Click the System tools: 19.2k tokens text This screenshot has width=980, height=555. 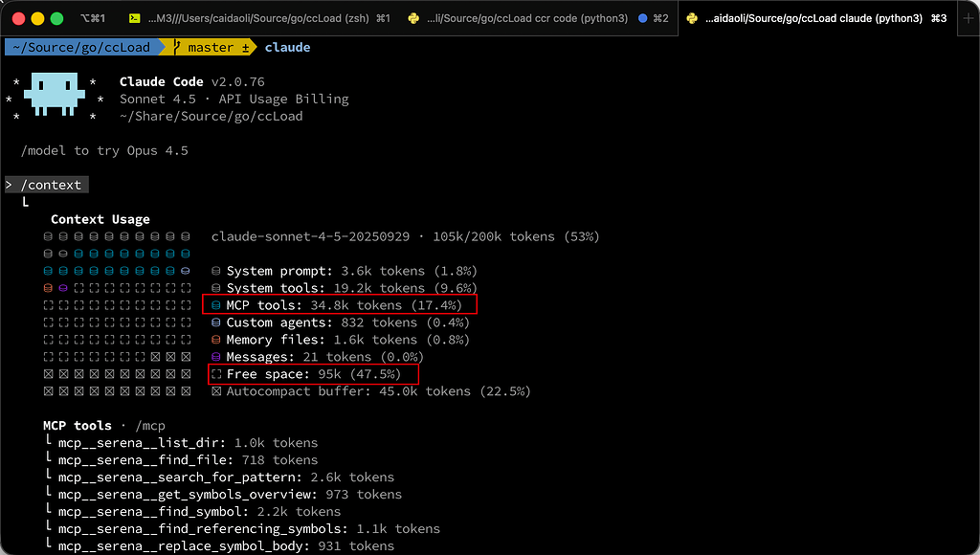[352, 287]
